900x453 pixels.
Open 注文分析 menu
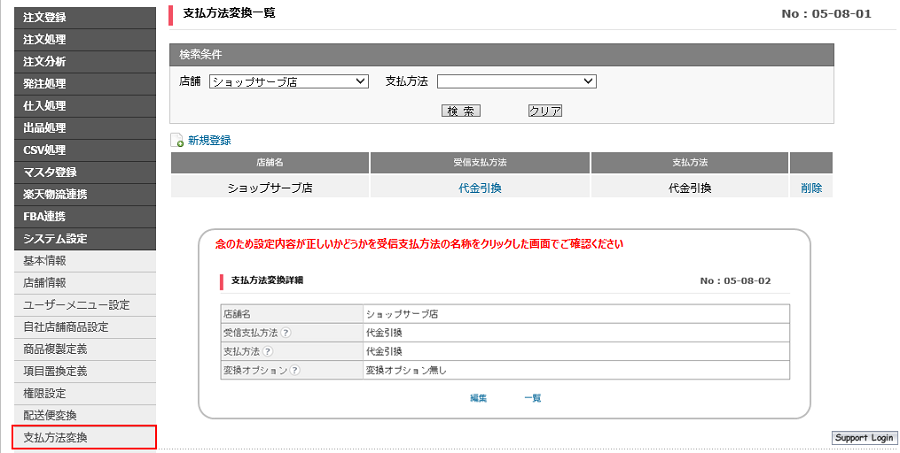[85, 61]
